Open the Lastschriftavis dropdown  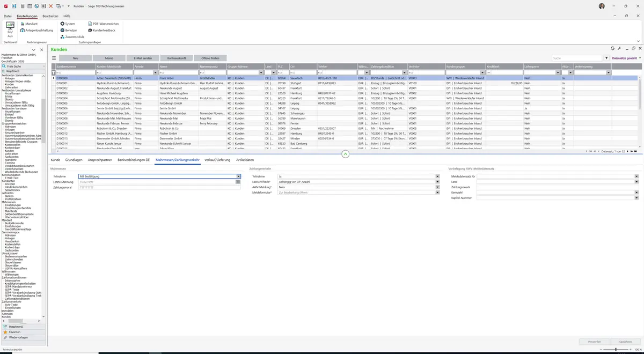(x=438, y=181)
